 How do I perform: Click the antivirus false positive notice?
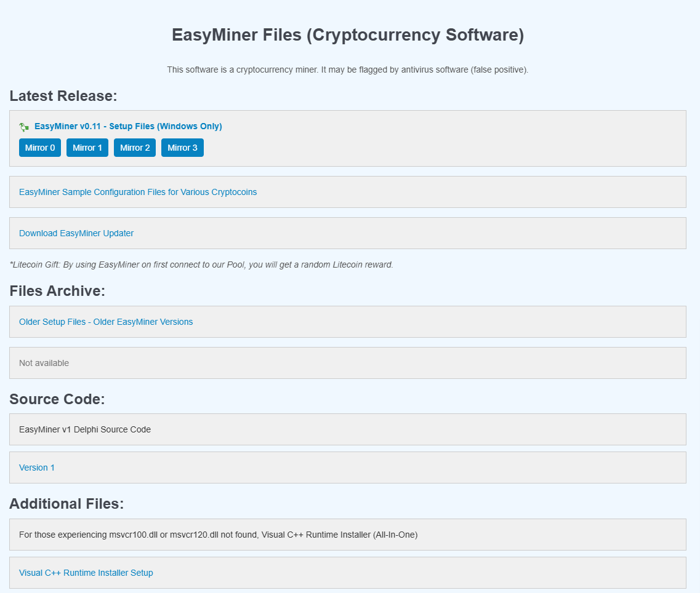[x=348, y=70]
